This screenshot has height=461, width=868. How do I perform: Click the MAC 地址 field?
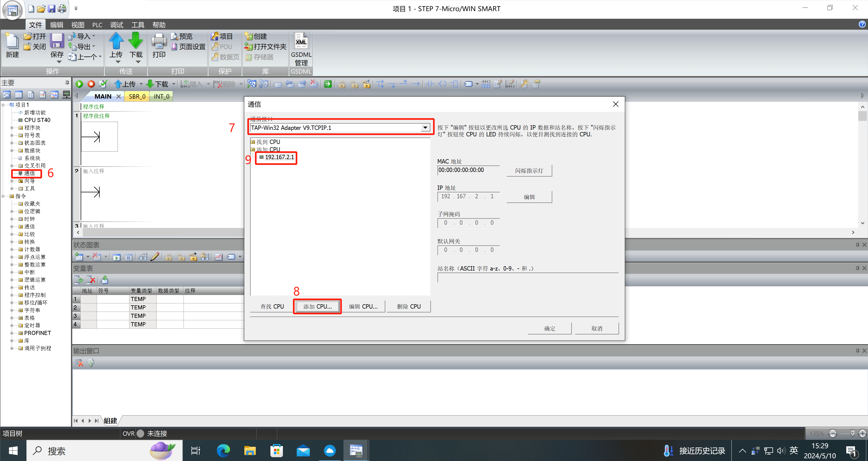tap(468, 170)
